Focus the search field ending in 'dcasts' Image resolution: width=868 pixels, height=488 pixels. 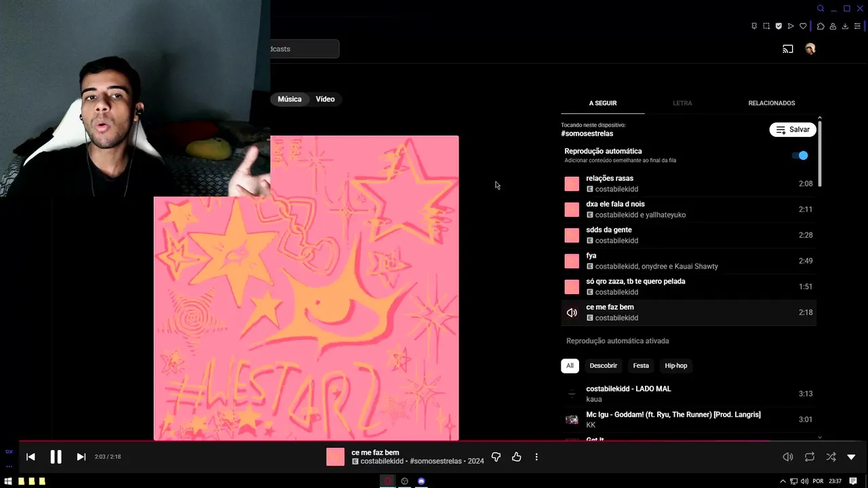(304, 49)
